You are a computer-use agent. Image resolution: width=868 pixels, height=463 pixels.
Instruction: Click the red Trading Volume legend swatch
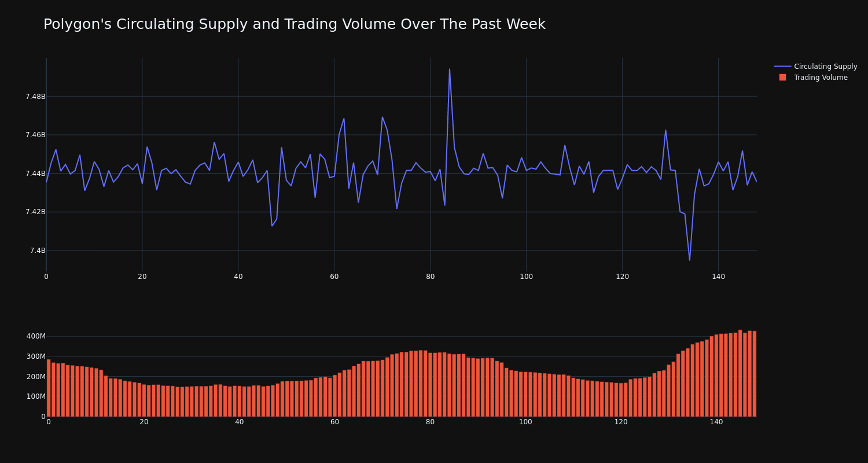click(782, 78)
